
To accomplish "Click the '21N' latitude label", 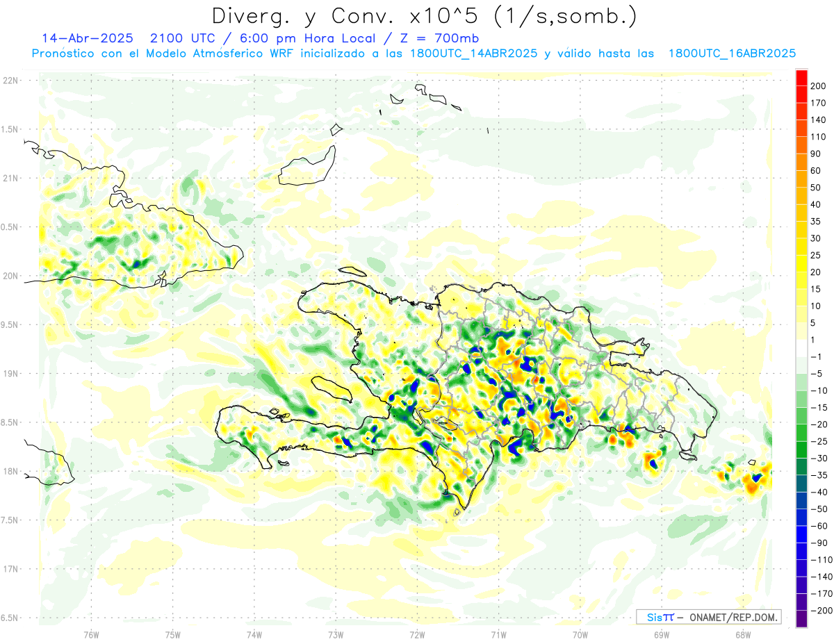I will point(10,178).
